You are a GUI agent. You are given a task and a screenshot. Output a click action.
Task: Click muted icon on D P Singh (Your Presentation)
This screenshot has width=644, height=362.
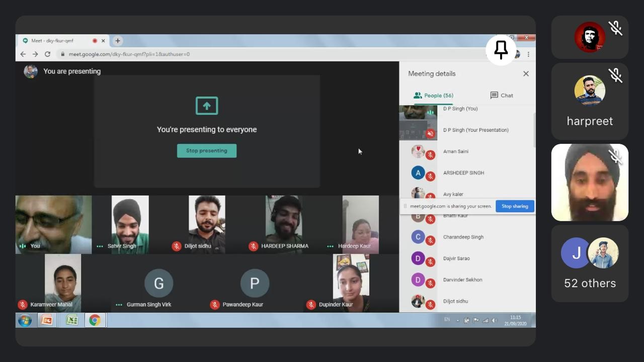430,134
